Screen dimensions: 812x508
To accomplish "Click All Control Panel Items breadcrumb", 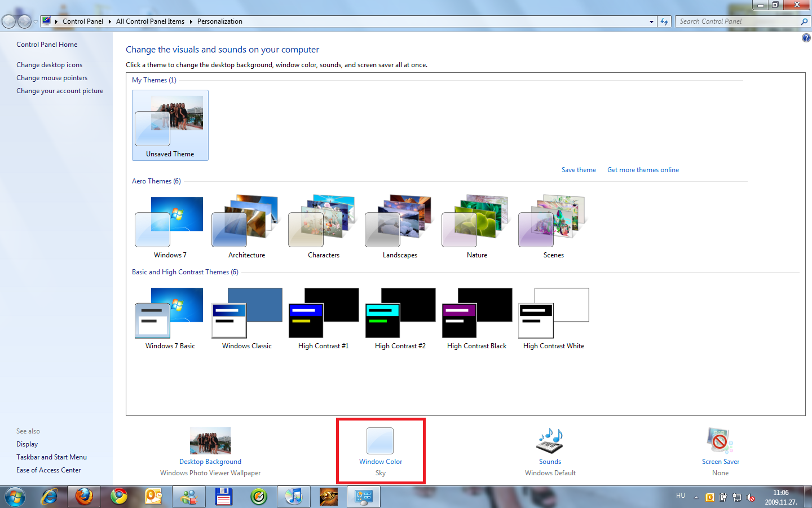I will [x=150, y=21].
